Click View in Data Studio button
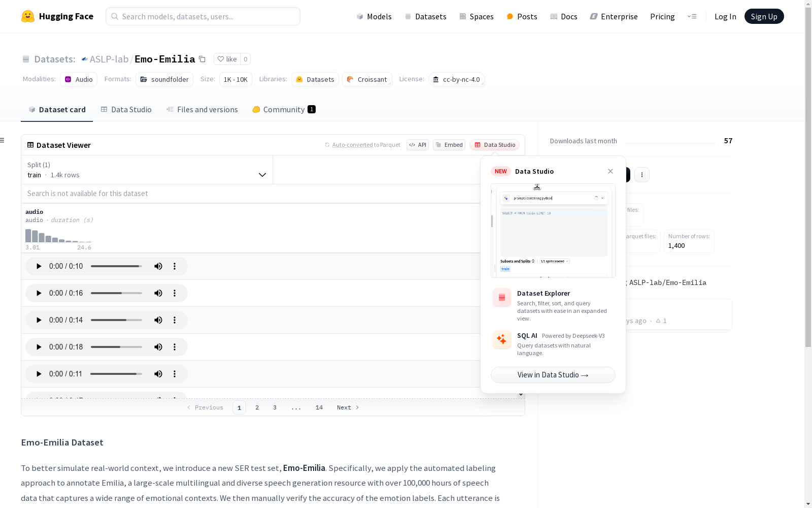Screen dimensions: 812x508 (x=553, y=375)
